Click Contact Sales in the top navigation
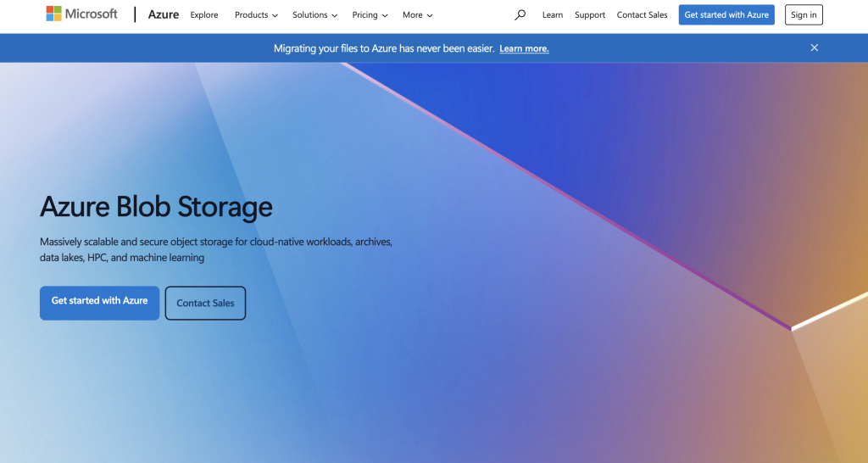The width and height of the screenshot is (868, 463). click(x=643, y=15)
